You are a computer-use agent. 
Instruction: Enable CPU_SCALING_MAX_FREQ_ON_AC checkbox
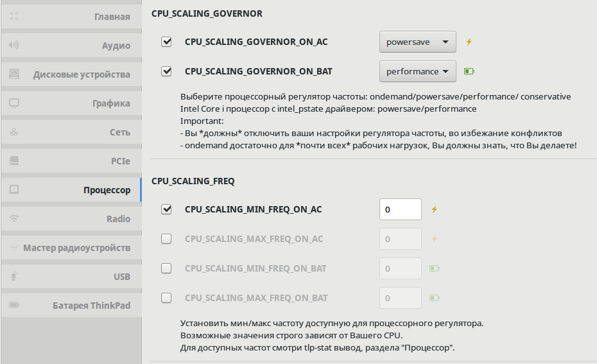coord(166,239)
